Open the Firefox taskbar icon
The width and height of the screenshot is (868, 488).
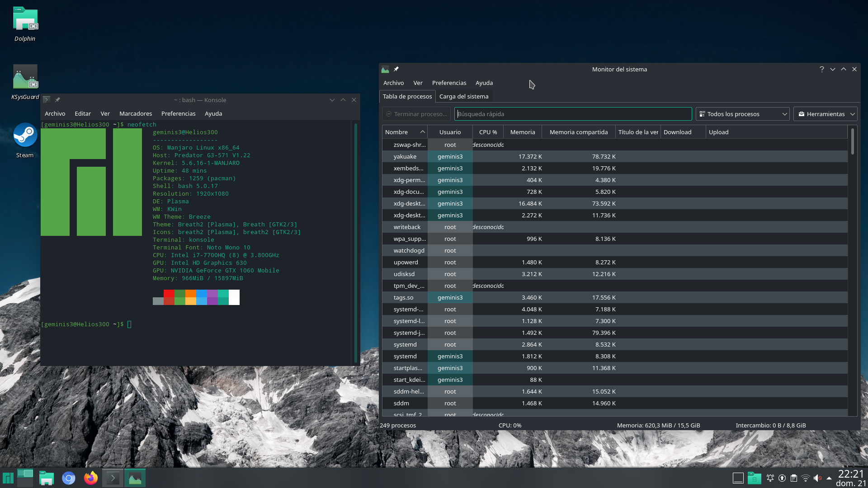coord(91,478)
